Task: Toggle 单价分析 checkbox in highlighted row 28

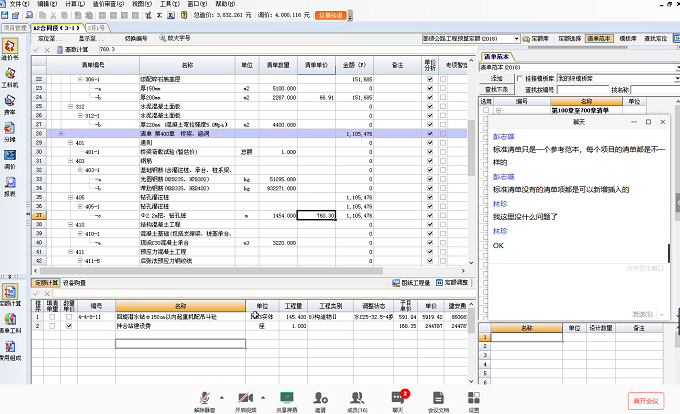Action: (430, 132)
